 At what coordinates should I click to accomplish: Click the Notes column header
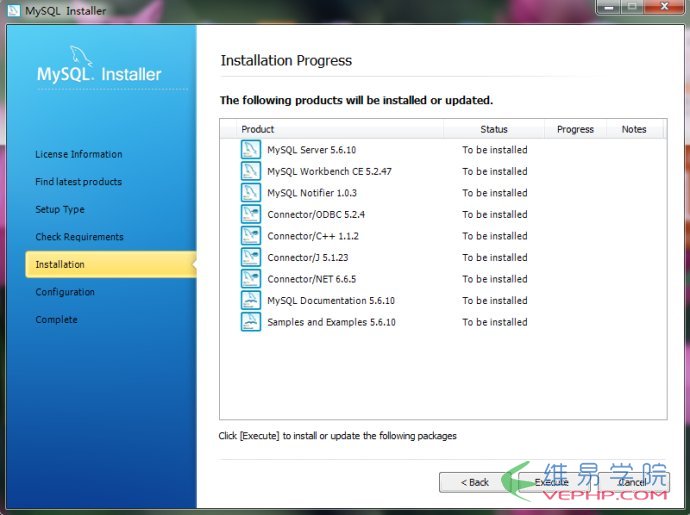(634, 129)
